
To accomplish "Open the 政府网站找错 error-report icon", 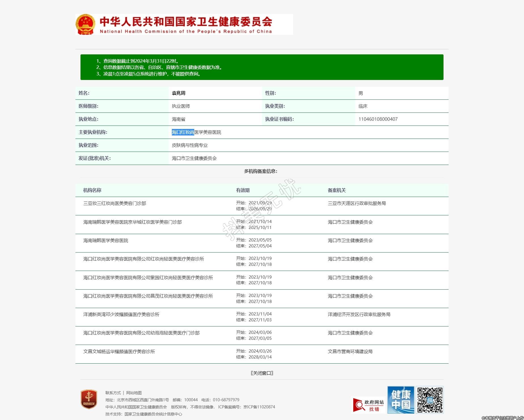I will pos(368,405).
